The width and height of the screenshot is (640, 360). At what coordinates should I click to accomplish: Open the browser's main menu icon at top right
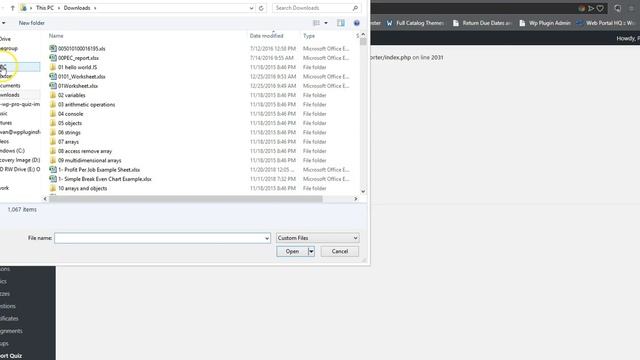click(631, 8)
